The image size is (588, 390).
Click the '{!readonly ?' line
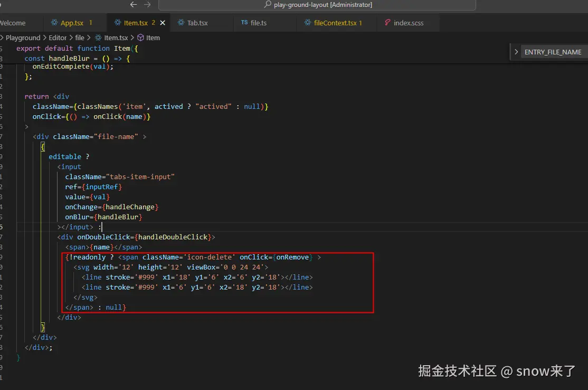point(193,257)
